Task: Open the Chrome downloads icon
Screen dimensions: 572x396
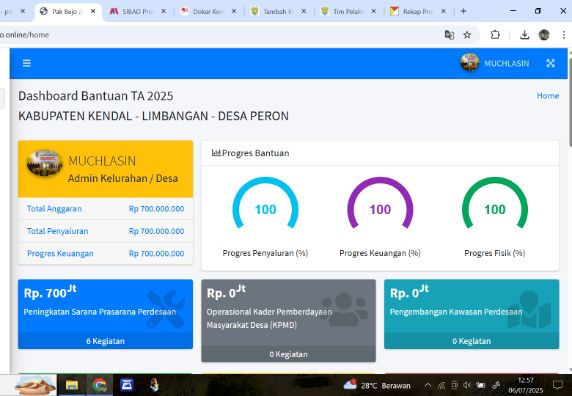Action: [524, 35]
